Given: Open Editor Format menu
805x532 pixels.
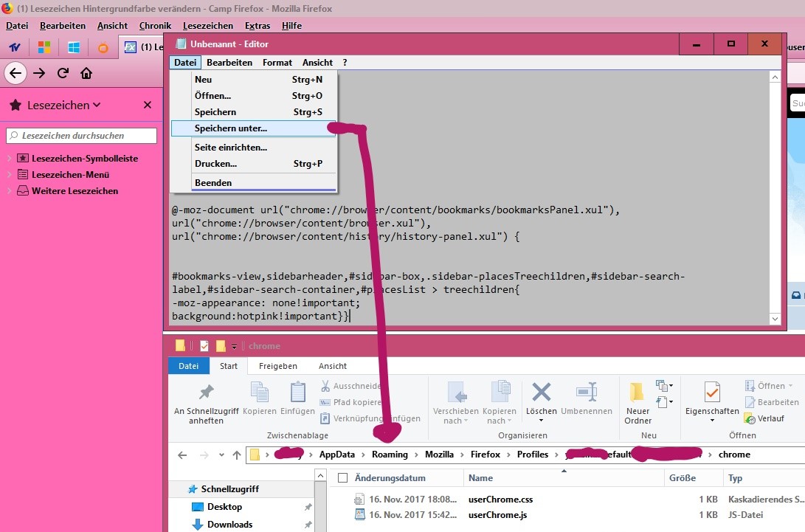Looking at the screenshot, I should tap(277, 62).
